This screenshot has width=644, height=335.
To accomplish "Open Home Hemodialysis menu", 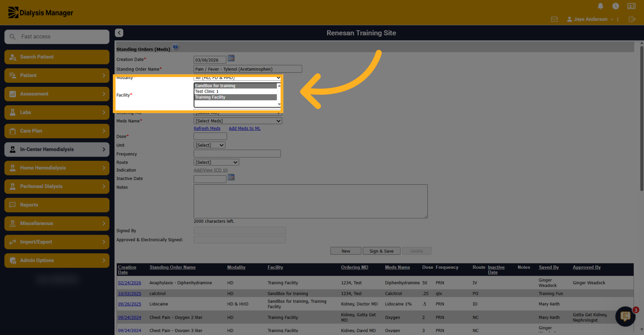I will 57,168.
